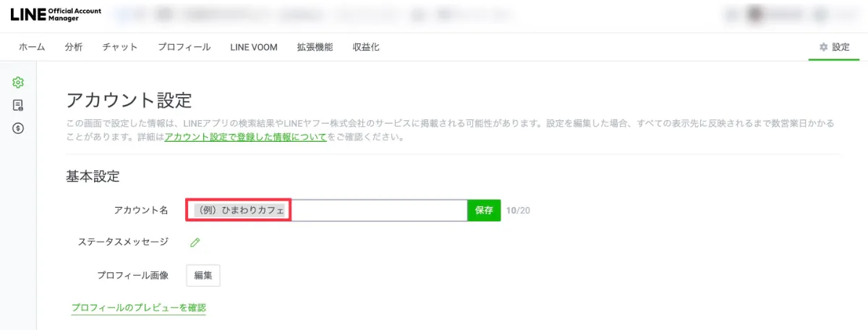Save the account name with 保存

coord(484,210)
